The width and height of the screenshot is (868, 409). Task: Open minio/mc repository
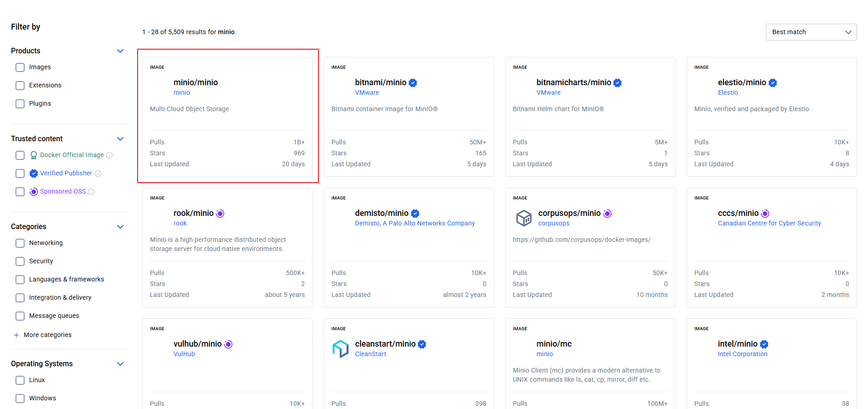click(554, 344)
